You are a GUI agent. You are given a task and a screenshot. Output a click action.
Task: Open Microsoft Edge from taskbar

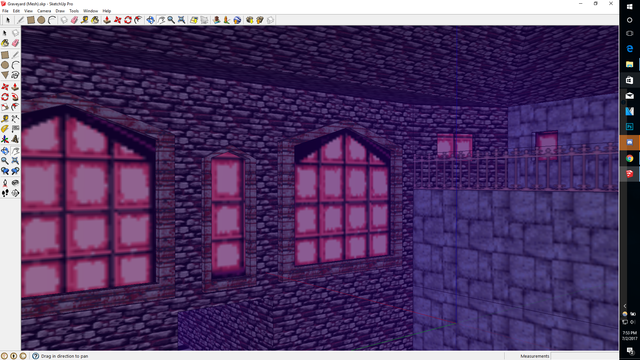(630, 49)
